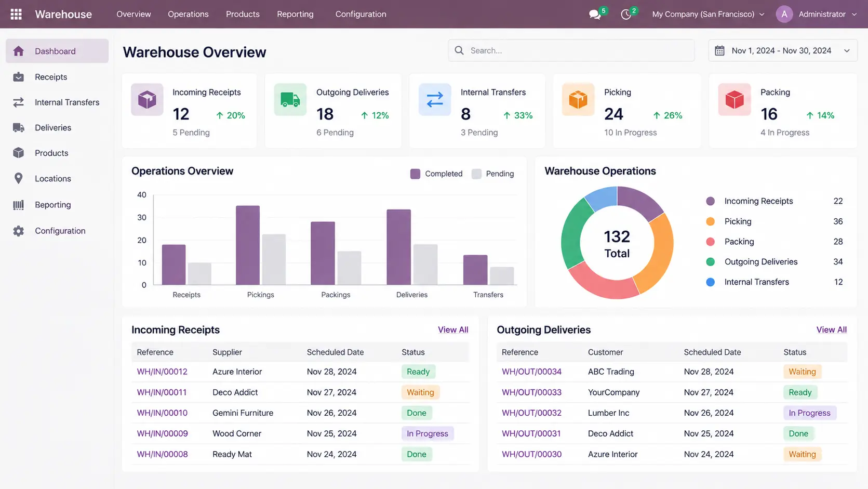This screenshot has height=489, width=868.
Task: Click the Incoming Receipts purple cube card icon
Action: coord(147,99)
